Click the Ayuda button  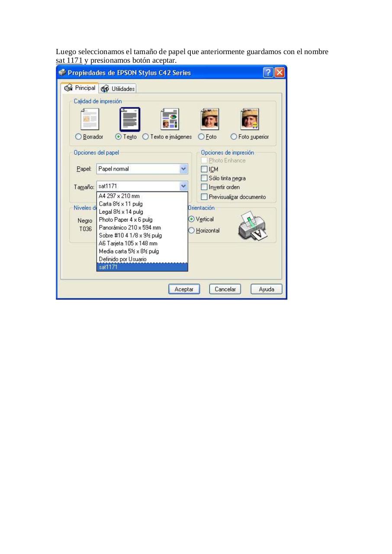pyautogui.click(x=266, y=289)
